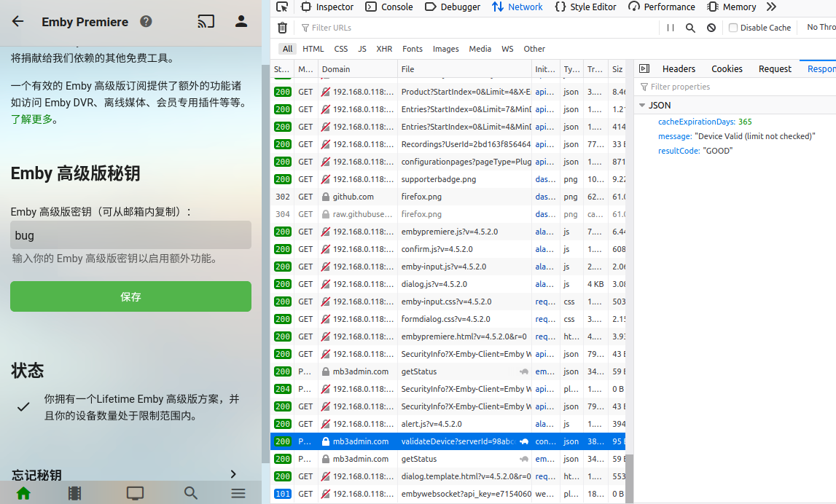Filter requests by Images
The width and height of the screenshot is (836, 504).
pos(446,49)
